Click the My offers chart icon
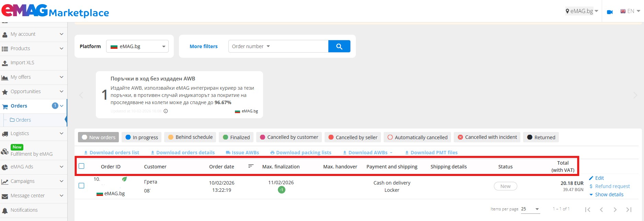Image resolution: width=644 pixels, height=221 pixels. click(5, 77)
